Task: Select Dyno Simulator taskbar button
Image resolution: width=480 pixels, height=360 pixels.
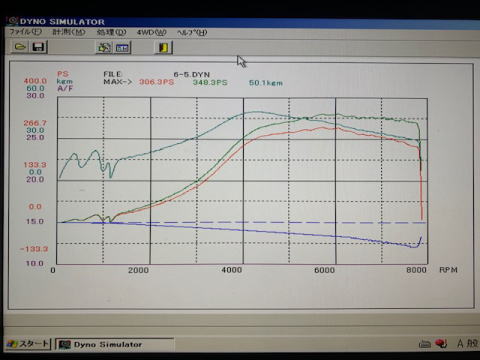Action: pyautogui.click(x=114, y=344)
